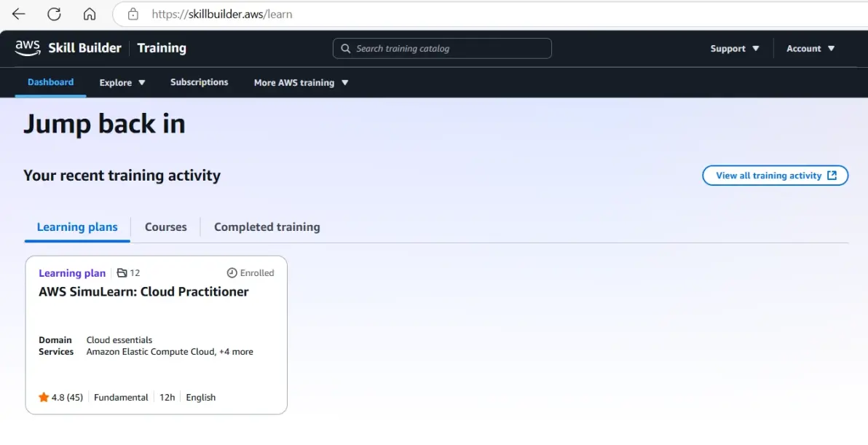Click Amazon Elastic Compute Cloud, +4 more text
Image resolution: width=868 pixels, height=445 pixels.
[170, 352]
